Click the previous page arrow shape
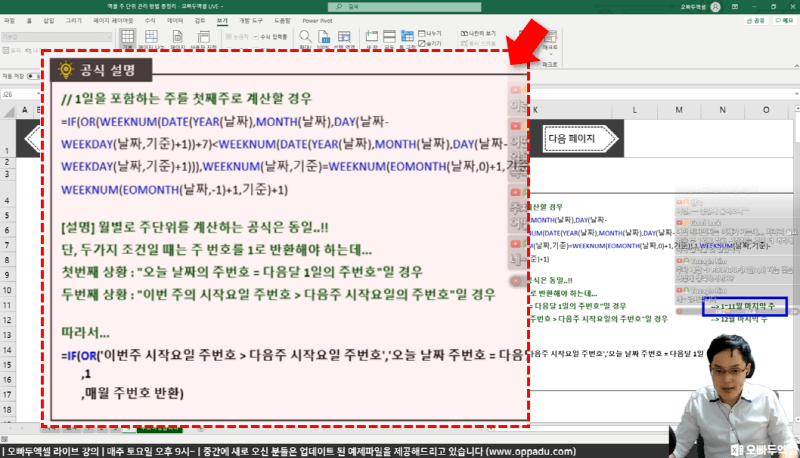Image resolution: width=800 pixels, height=458 pixels. click(x=33, y=138)
